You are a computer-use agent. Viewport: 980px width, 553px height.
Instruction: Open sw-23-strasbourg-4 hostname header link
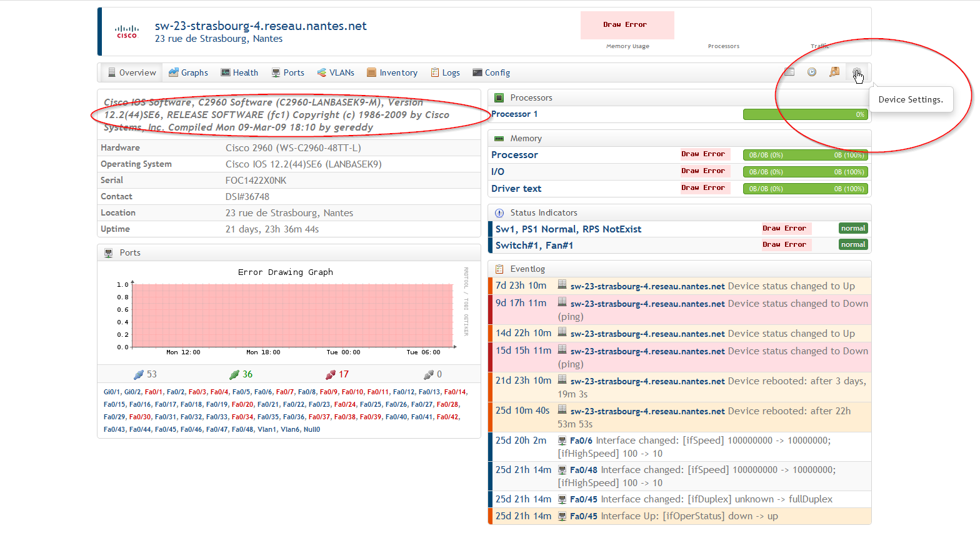(261, 26)
